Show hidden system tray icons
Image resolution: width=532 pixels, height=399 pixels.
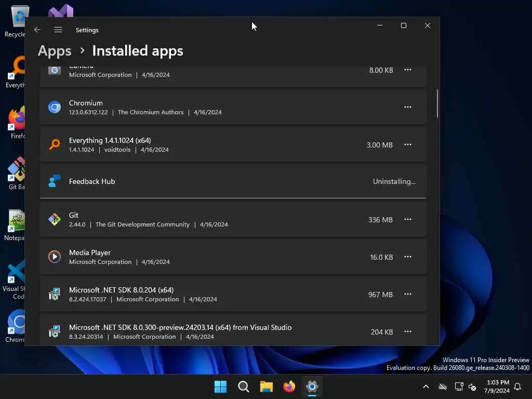[x=426, y=387]
